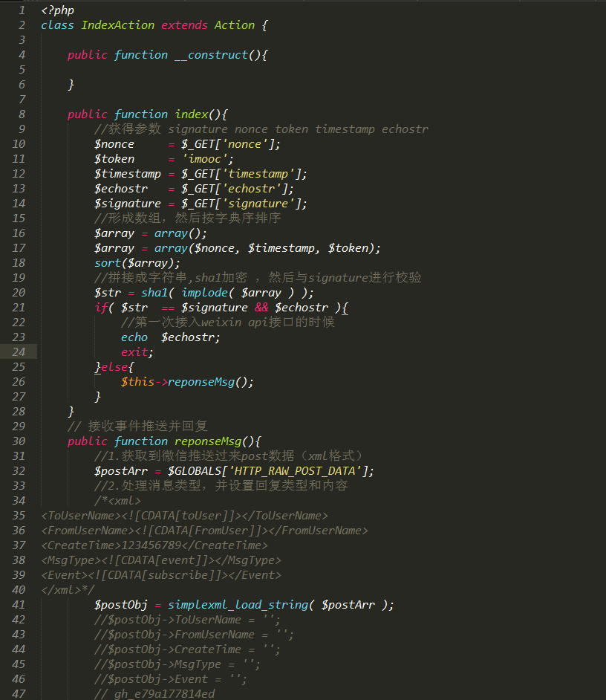The image size is (606, 700).
Task: Click the comment 处理消息类型 on line 33
Action: [x=221, y=486]
